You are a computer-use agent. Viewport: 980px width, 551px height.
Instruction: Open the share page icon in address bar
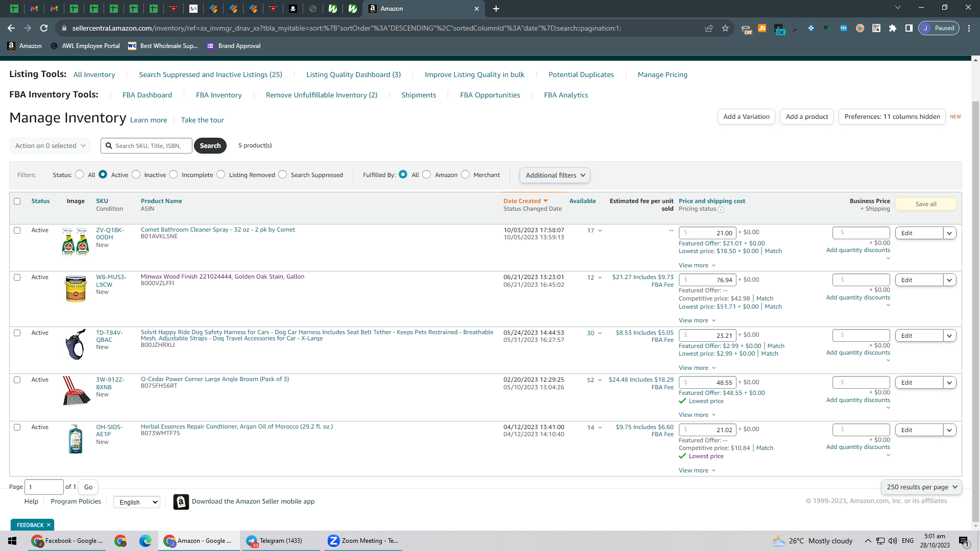[709, 28]
